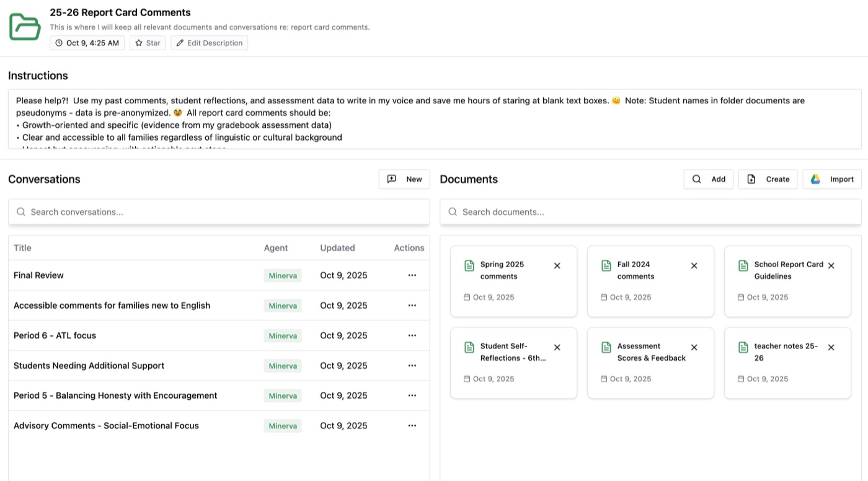The image size is (868, 481).
Task: Click the Search documents field
Action: (650, 212)
